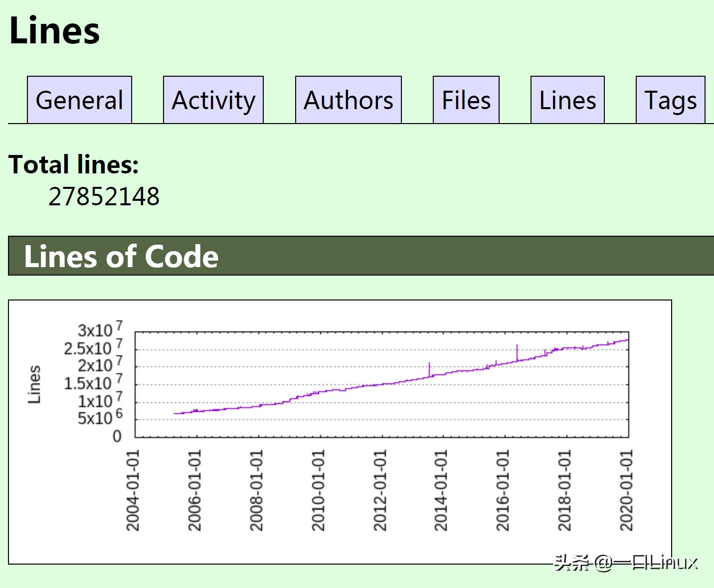714x588 pixels.
Task: Click the 2006-01-01 axis label
Action: tap(194, 490)
